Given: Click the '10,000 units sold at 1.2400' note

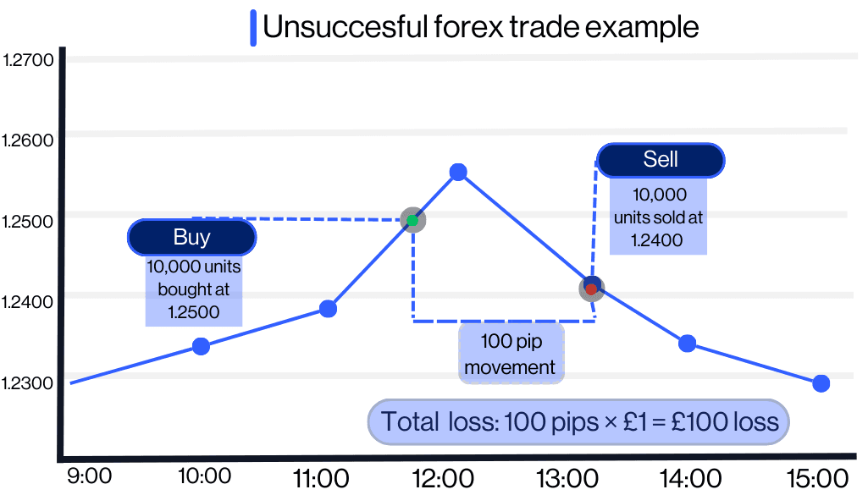Looking at the screenshot, I should point(658,217).
